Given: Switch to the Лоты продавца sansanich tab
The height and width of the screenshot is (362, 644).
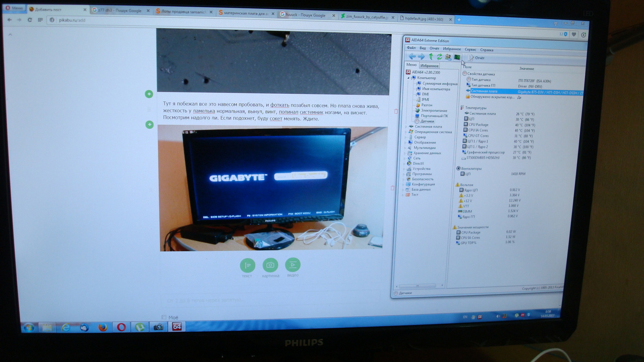Looking at the screenshot, I should [x=184, y=12].
